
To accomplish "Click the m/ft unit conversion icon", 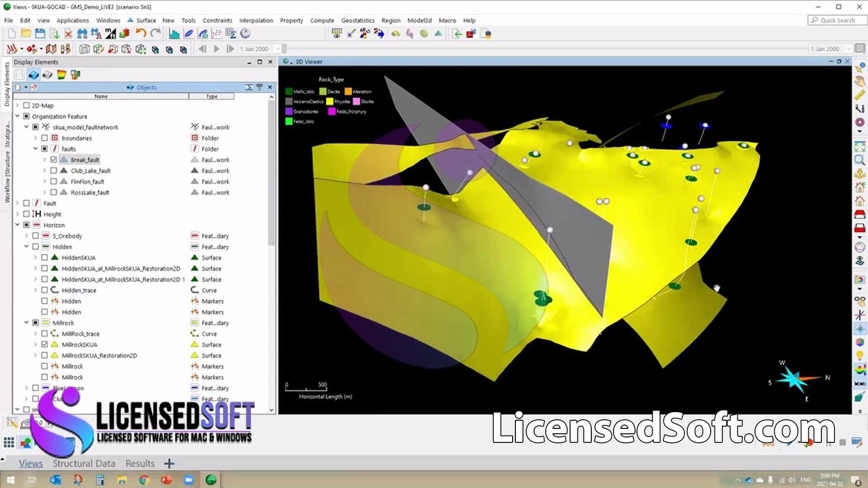I will coord(110,34).
